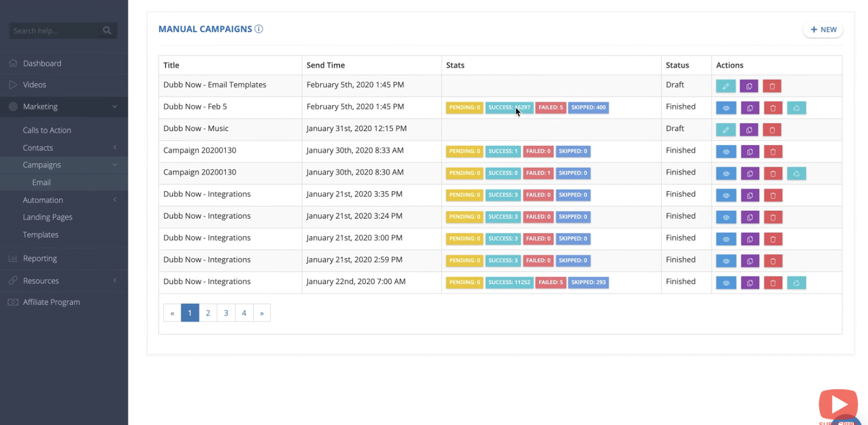Delete the Dubb Now - Email Templates campaign
This screenshot has height=425, width=868.
tap(772, 86)
